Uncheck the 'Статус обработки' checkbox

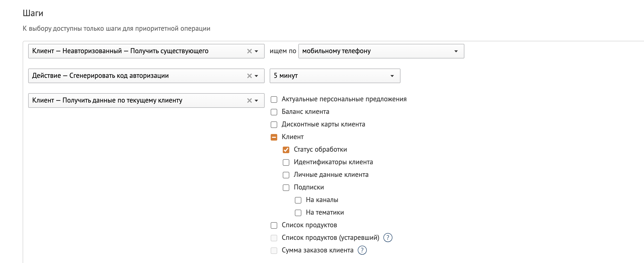(286, 150)
